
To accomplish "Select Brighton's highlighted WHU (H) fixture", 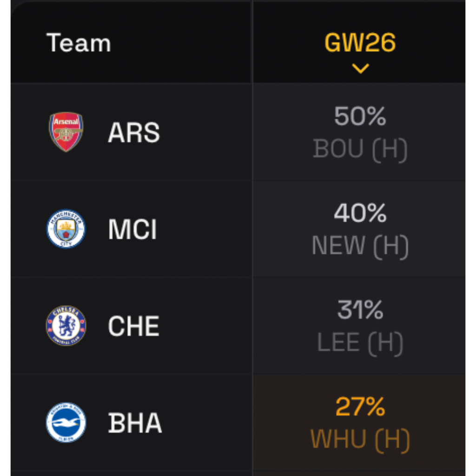I will (x=360, y=439).
